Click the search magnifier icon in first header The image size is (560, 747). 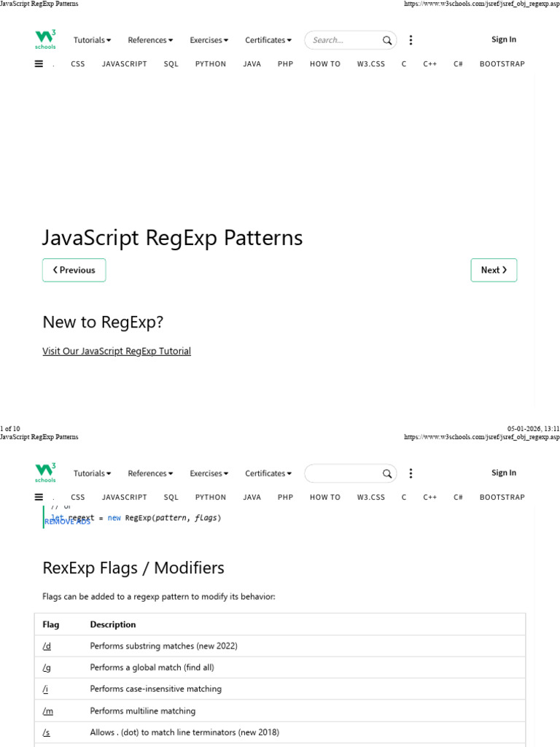[387, 41]
